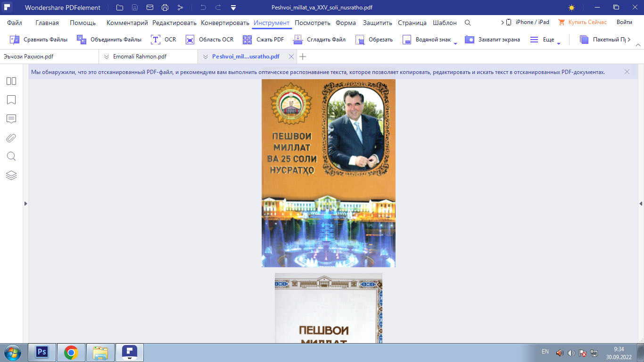The height and width of the screenshot is (362, 644).
Task: Dismiss the scanned PDF notification bar
Action: click(x=627, y=72)
